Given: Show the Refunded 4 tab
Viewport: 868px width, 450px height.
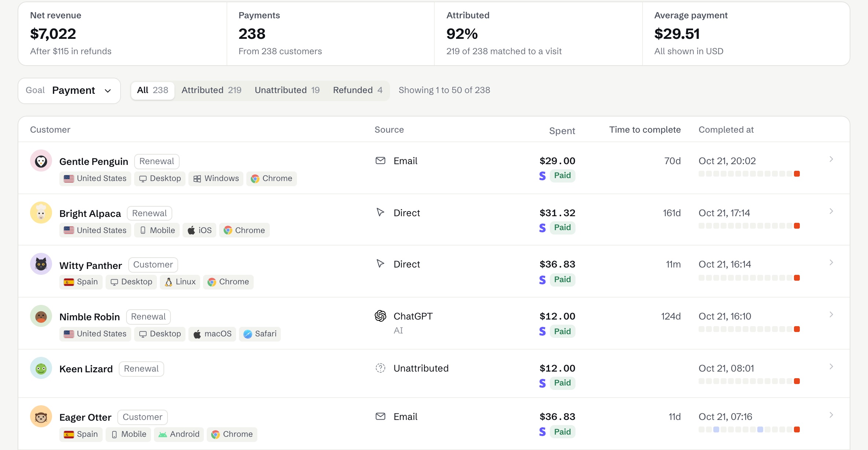Looking at the screenshot, I should [358, 90].
